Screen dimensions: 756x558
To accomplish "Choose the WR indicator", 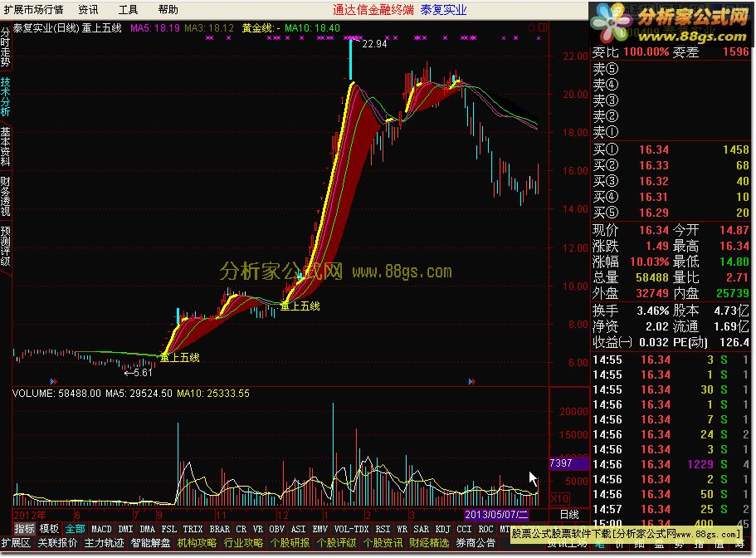I will (x=402, y=529).
